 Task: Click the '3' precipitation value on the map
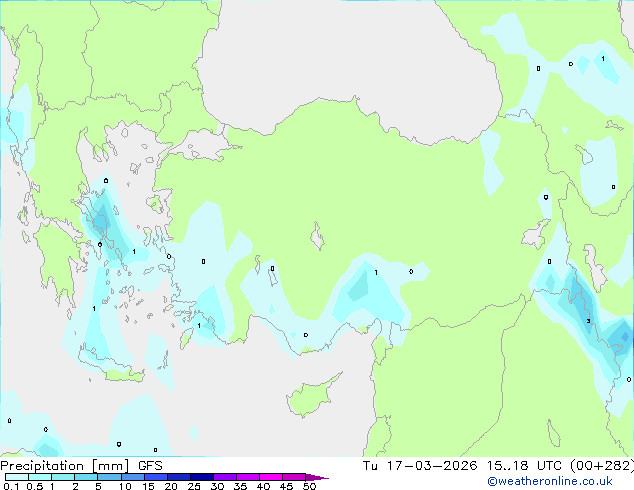pos(588,321)
